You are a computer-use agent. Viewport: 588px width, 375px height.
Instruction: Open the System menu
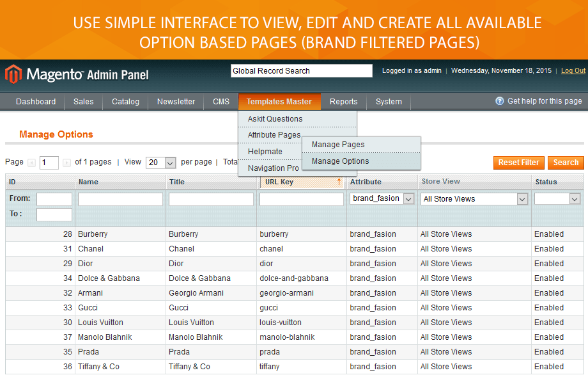pos(389,102)
